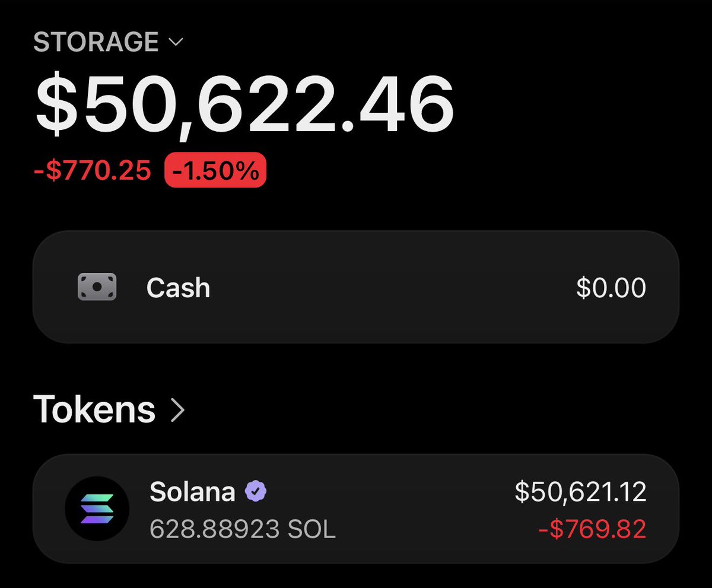Tap the $50,621.12 Solana value
Viewport: 712px width, 588px height.
(x=580, y=491)
